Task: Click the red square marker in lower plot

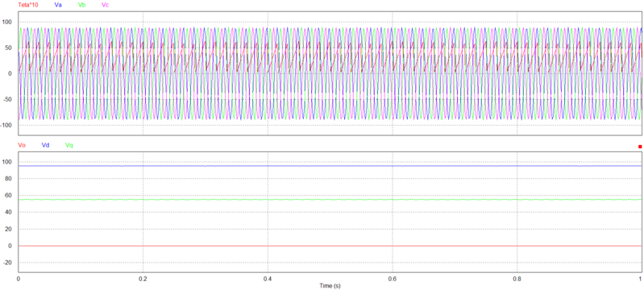Action: [639, 147]
